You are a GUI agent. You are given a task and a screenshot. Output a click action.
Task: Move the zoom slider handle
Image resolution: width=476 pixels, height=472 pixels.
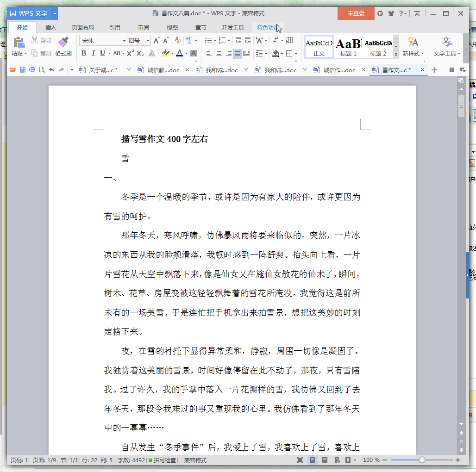[422, 460]
